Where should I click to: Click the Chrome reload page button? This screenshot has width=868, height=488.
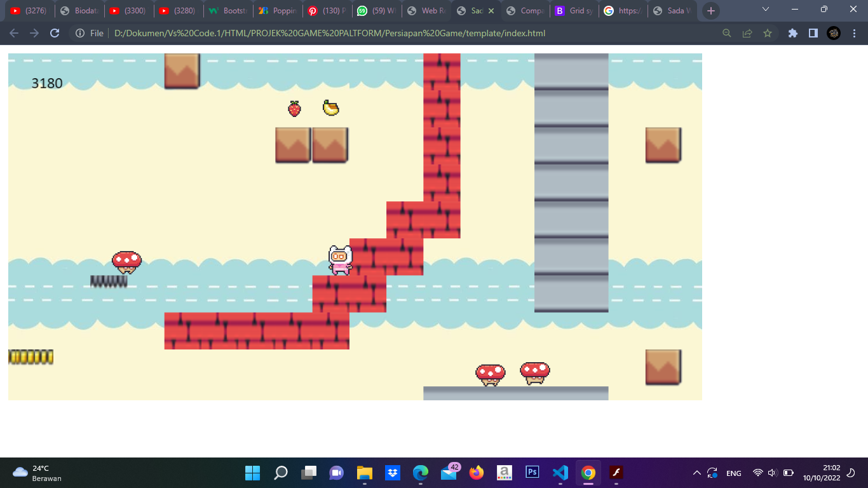point(55,33)
